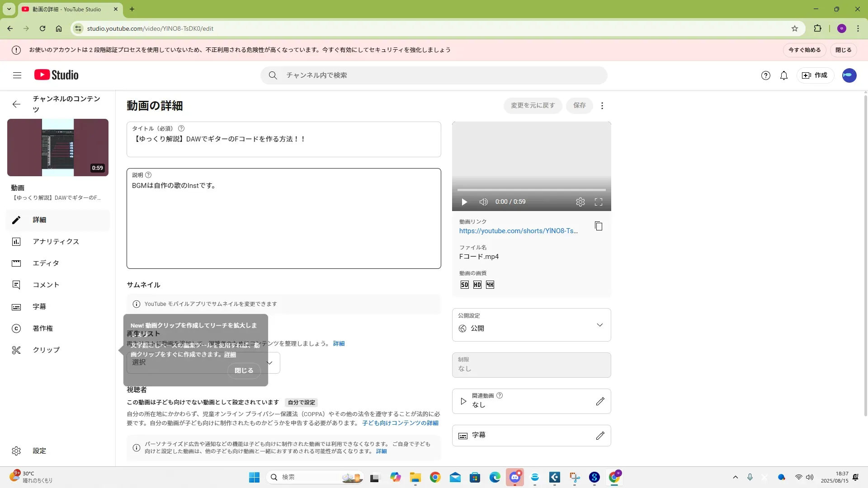
Task: Expand the 公開設定 visibility dropdown
Action: (x=599, y=325)
